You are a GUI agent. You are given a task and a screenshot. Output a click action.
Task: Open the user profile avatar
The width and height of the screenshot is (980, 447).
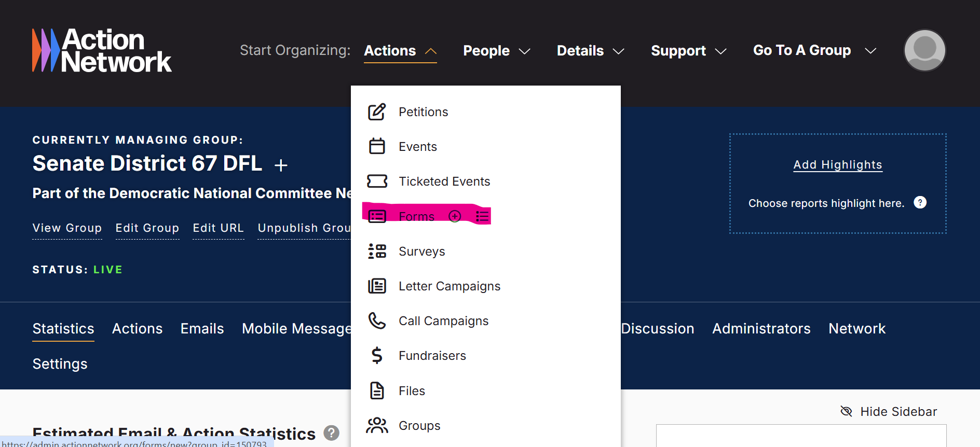coord(924,50)
